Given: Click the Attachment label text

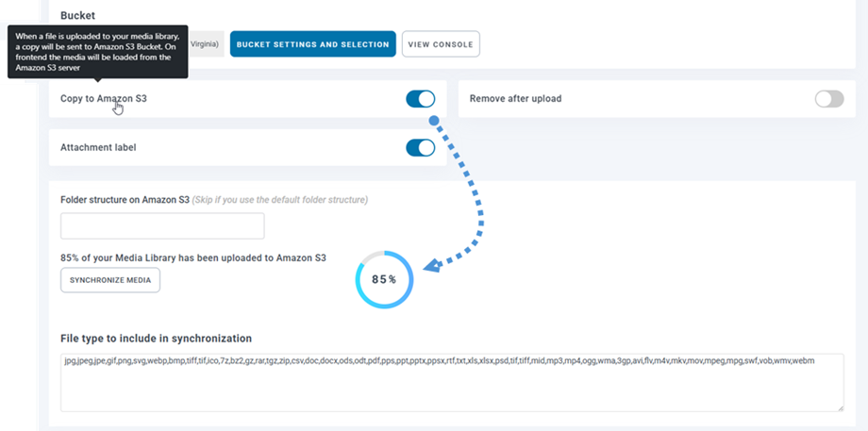Looking at the screenshot, I should click(x=98, y=148).
